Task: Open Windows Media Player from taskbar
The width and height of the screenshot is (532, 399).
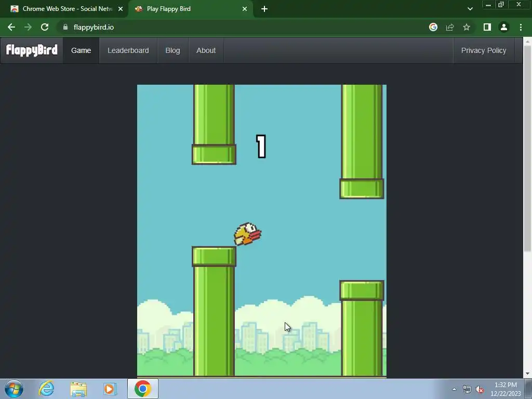Action: 110,389
